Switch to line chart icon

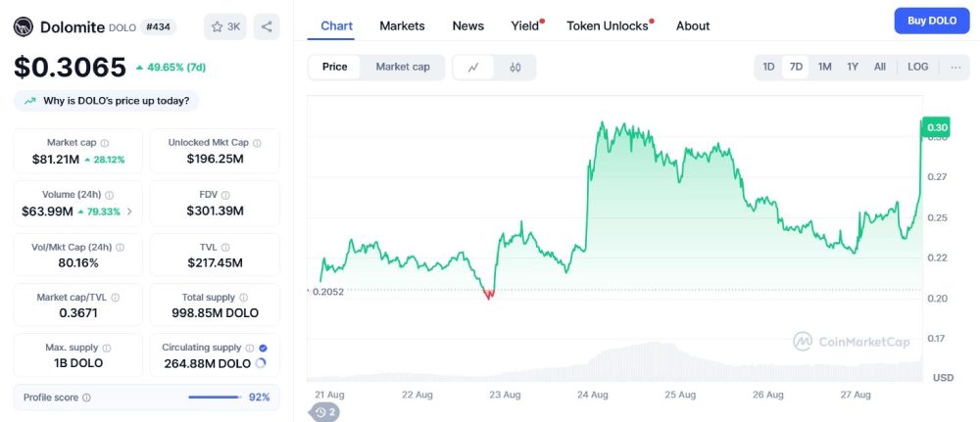[473, 68]
